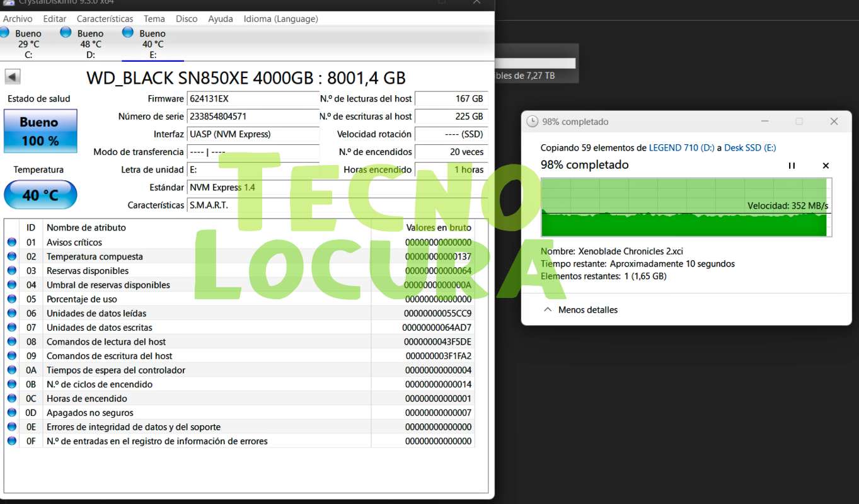Click the ID column header

tap(31, 227)
